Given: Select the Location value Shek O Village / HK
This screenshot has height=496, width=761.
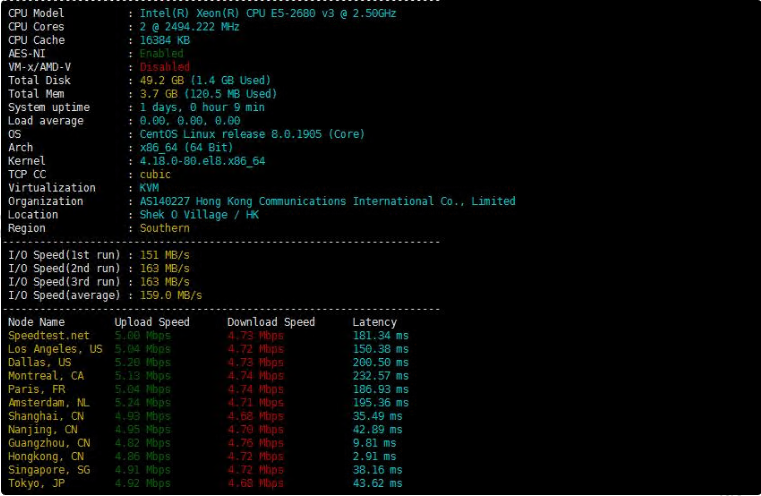Looking at the screenshot, I should point(199,215).
